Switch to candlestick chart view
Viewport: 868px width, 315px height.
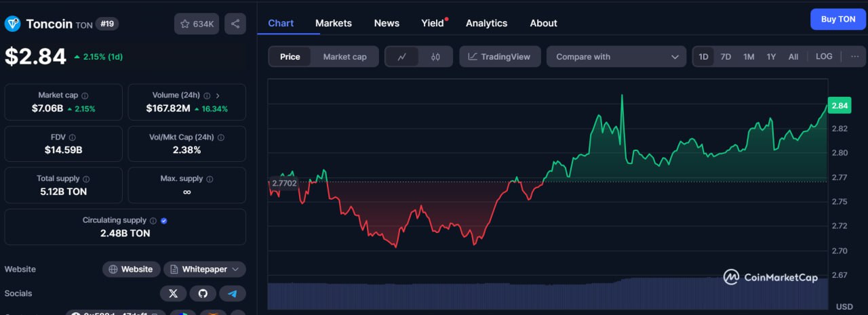[x=435, y=57]
